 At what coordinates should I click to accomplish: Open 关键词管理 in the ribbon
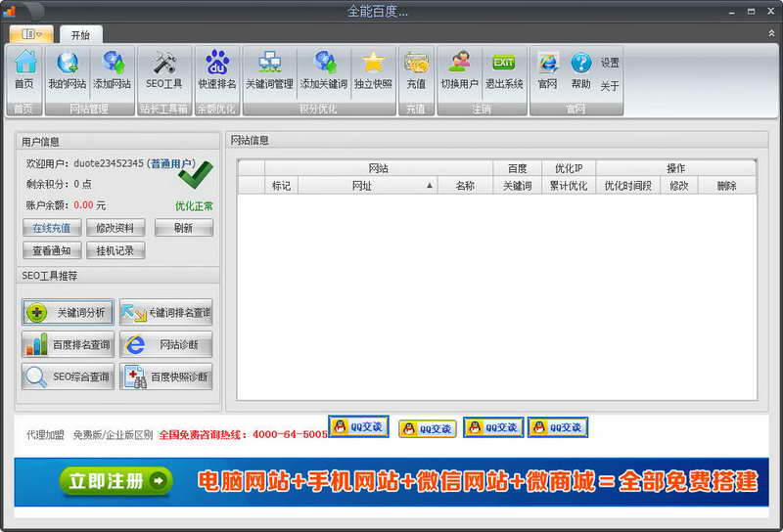(270, 69)
